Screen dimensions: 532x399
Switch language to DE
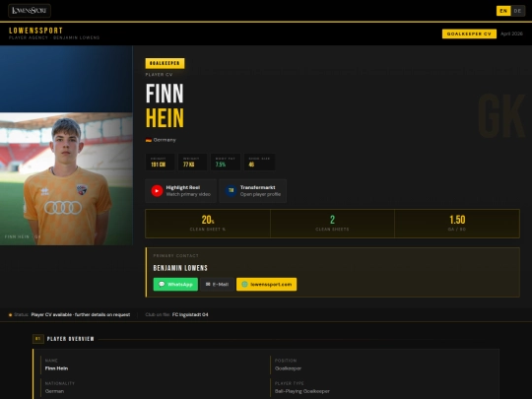518,11
